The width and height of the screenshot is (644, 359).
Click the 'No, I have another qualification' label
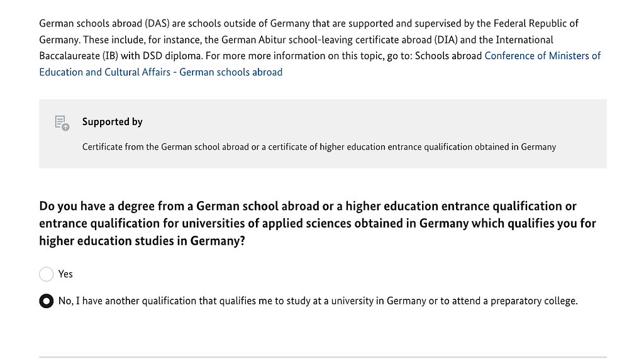[318, 301]
